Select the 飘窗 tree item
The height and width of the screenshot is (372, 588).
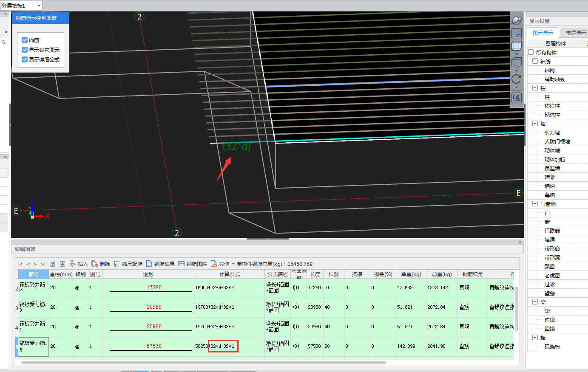pos(549,266)
